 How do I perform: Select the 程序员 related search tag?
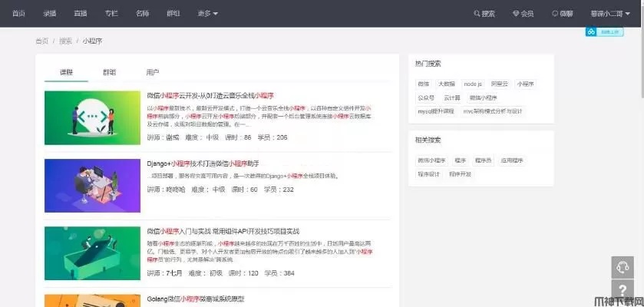point(483,161)
